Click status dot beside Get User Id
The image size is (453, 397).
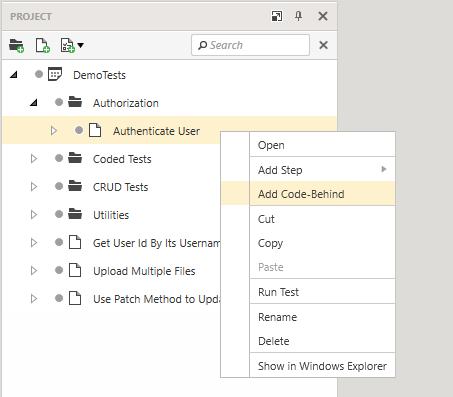(x=59, y=242)
